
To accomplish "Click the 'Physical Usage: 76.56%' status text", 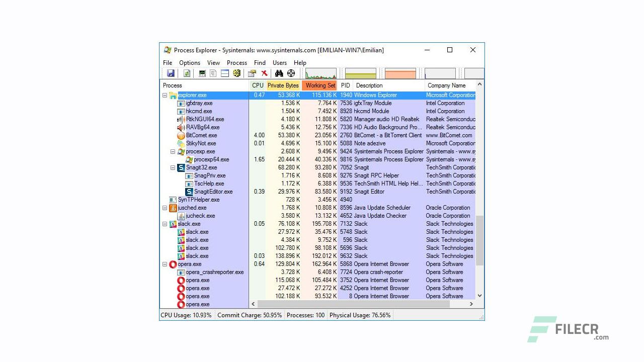I will (x=360, y=315).
